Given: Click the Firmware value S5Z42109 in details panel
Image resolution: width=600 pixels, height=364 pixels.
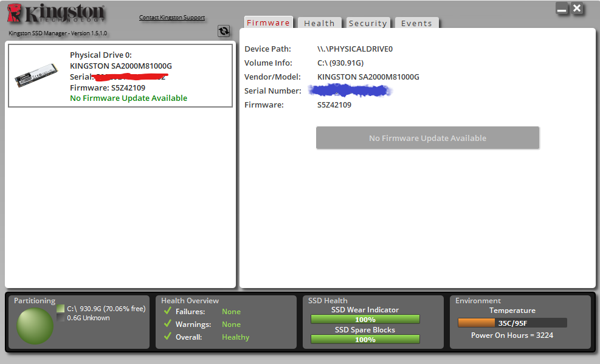Looking at the screenshot, I should 334,105.
